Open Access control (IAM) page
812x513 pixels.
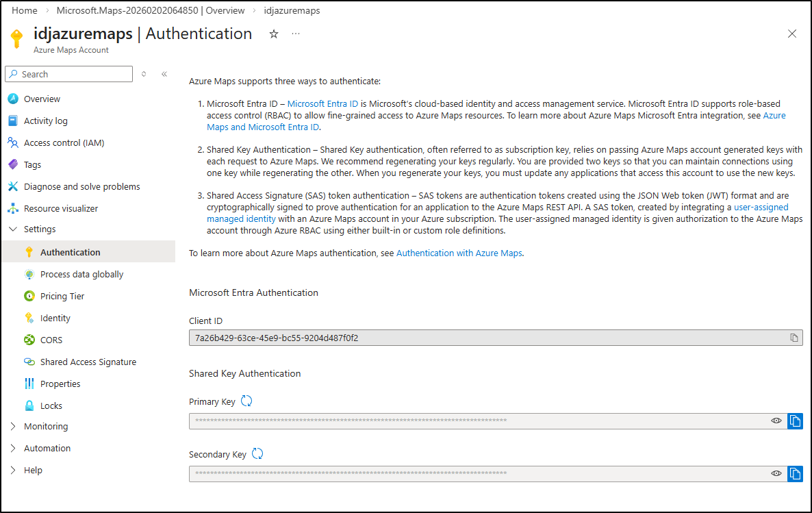[64, 142]
